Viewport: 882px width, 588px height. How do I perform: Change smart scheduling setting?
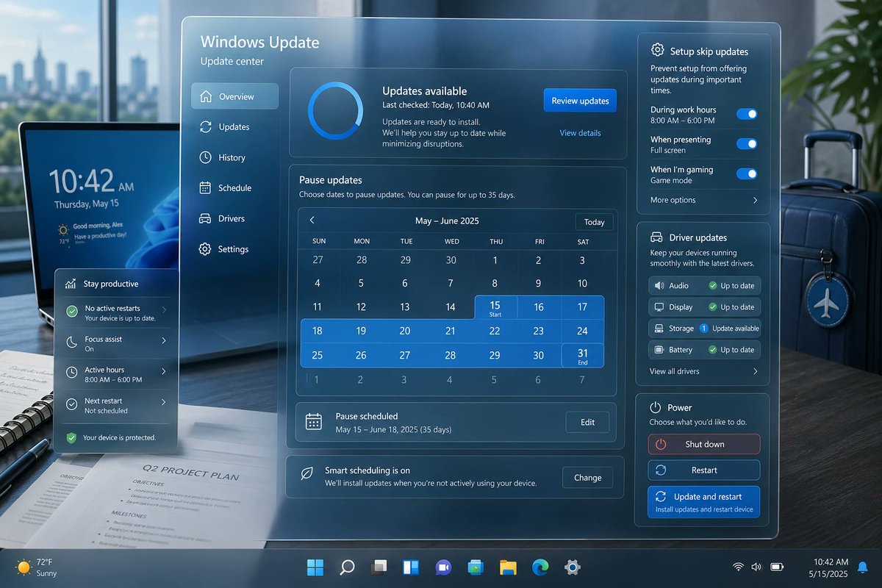(x=587, y=478)
